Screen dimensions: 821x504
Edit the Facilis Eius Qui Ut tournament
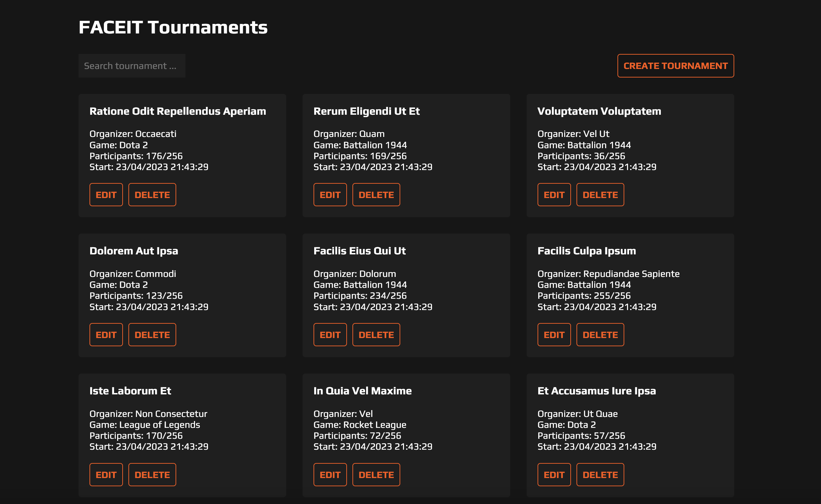coord(330,335)
